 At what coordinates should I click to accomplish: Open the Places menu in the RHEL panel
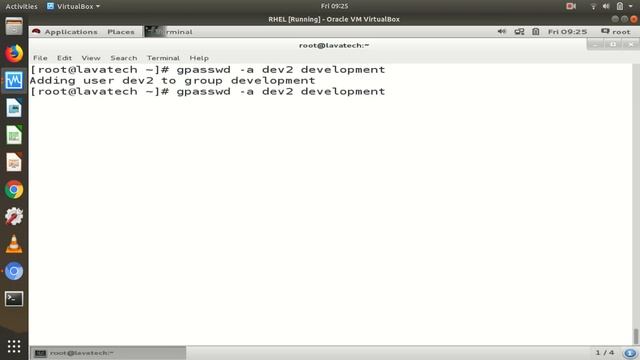(121, 31)
